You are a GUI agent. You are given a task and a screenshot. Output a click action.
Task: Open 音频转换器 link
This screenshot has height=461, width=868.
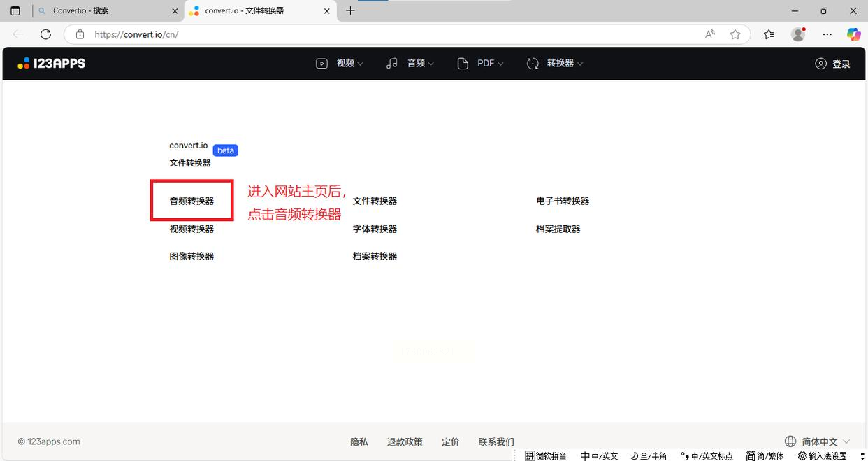click(x=191, y=201)
